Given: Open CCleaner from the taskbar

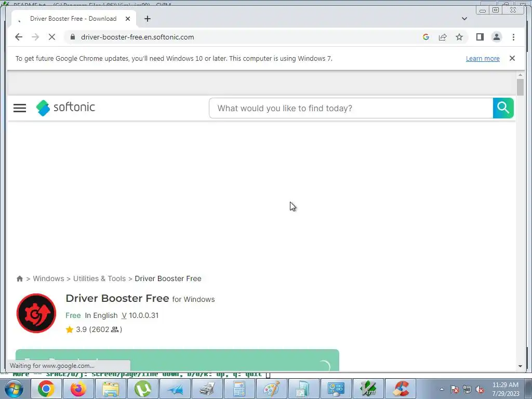Looking at the screenshot, I should pyautogui.click(x=401, y=389).
